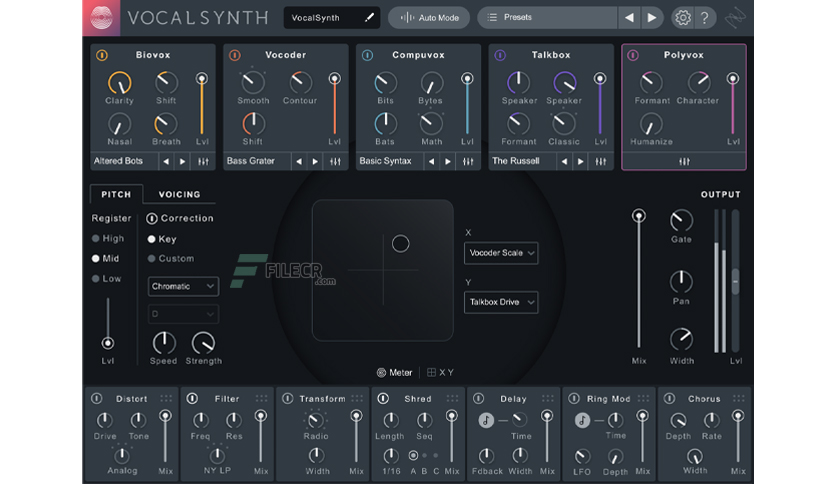Image resolution: width=836 pixels, height=484 pixels.
Task: Go to the next global preset
Action: [652, 18]
